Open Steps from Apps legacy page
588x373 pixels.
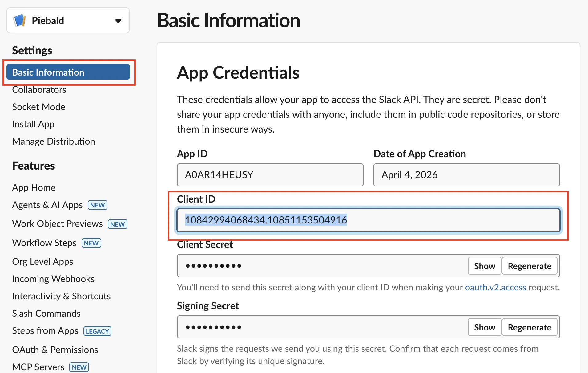[45, 331]
